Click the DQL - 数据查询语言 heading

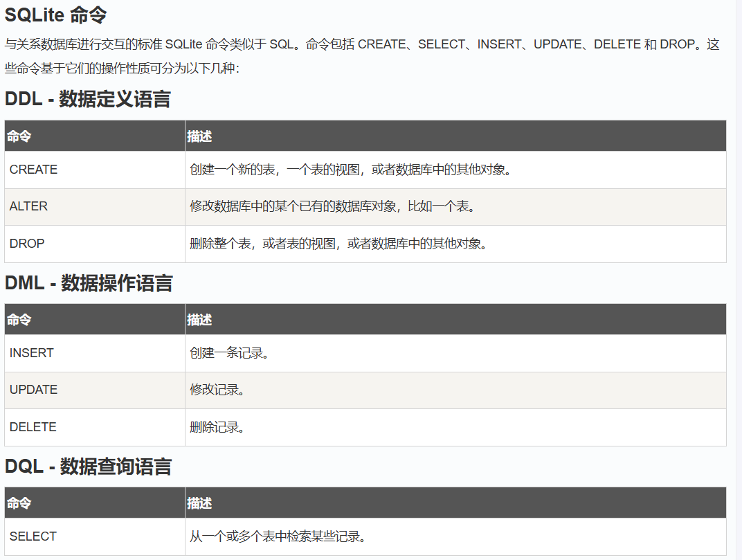pyautogui.click(x=88, y=466)
